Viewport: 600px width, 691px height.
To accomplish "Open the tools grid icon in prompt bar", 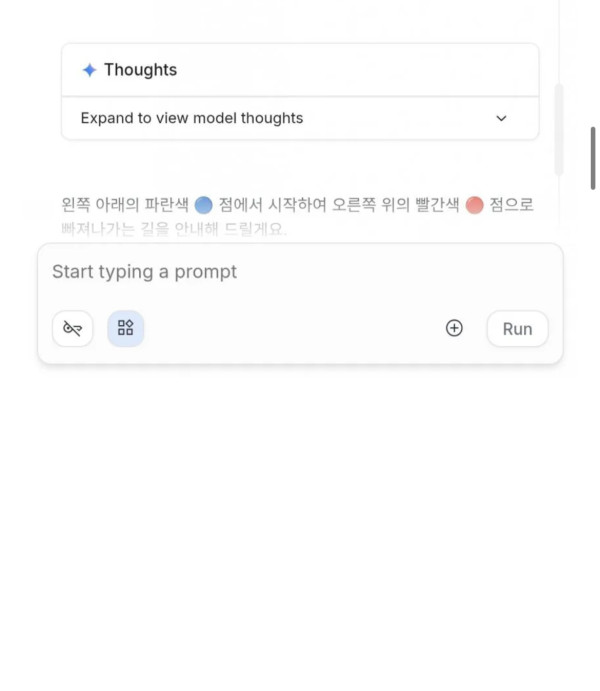I will tap(126, 328).
